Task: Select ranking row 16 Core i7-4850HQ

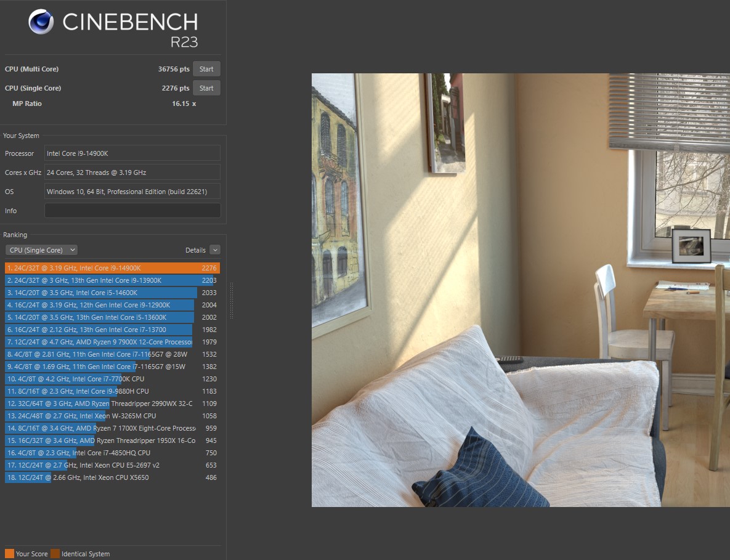Action: 112,453
